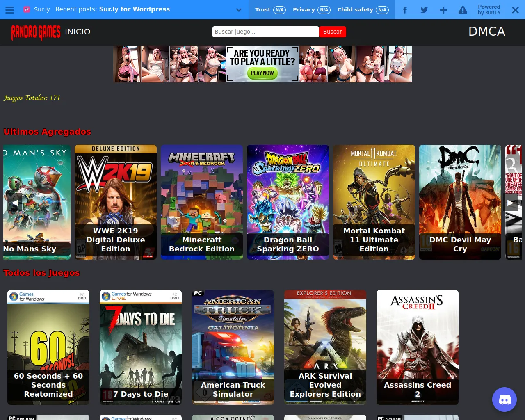This screenshot has height=420, width=525.
Task: Focus the Buscar juego search field
Action: click(x=265, y=32)
